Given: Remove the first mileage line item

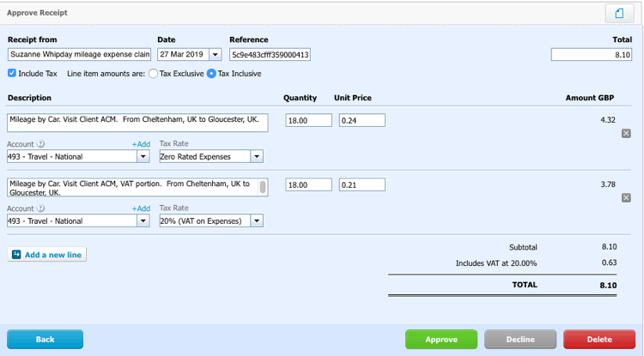Looking at the screenshot, I should [x=626, y=133].
